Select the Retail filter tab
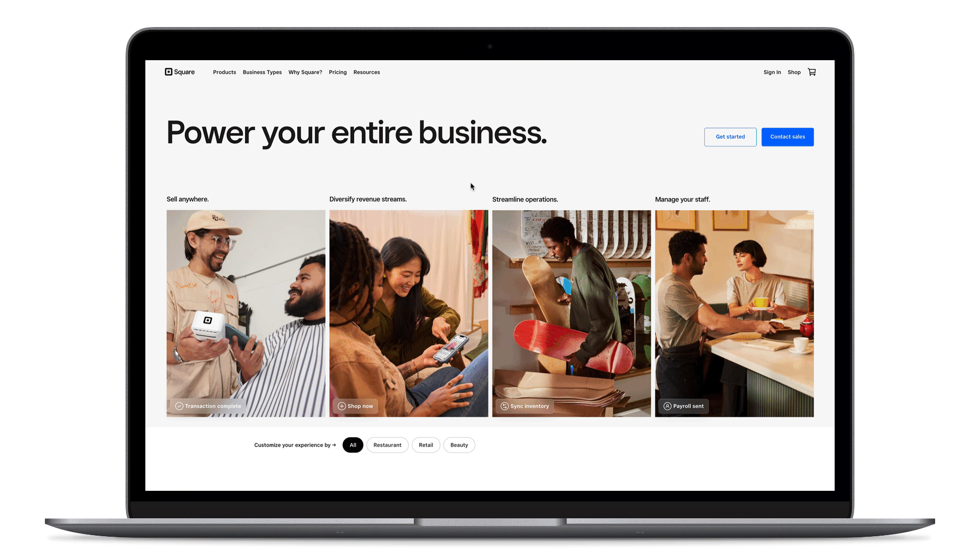 tap(425, 445)
